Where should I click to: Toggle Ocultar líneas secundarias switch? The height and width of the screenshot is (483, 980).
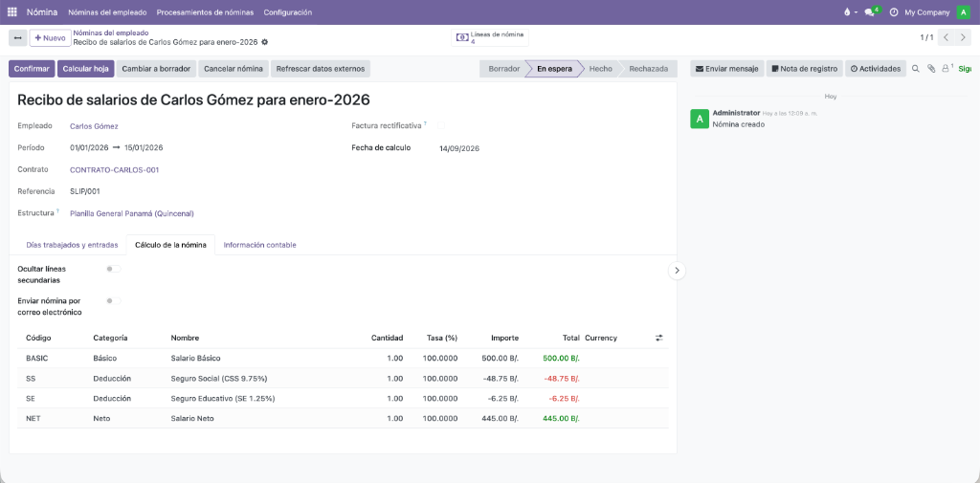pyautogui.click(x=113, y=269)
